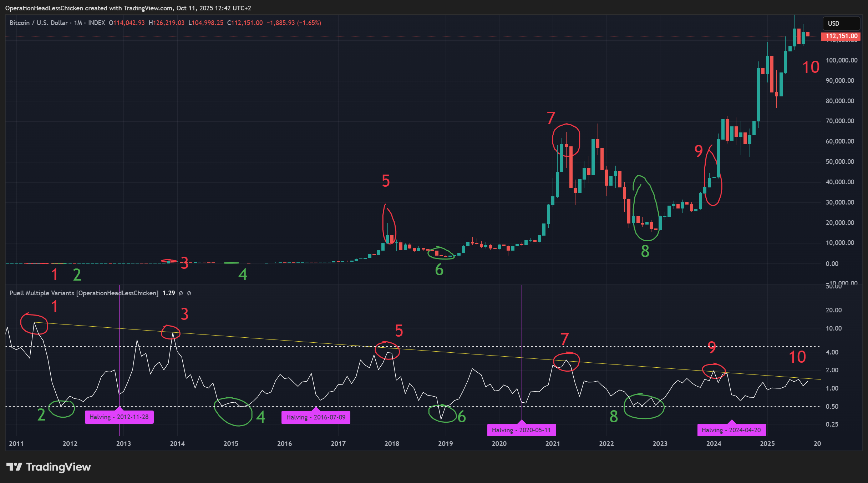The width and height of the screenshot is (868, 483).
Task: Click the 1M timeframe label in chart legend
Action: [x=78, y=23]
